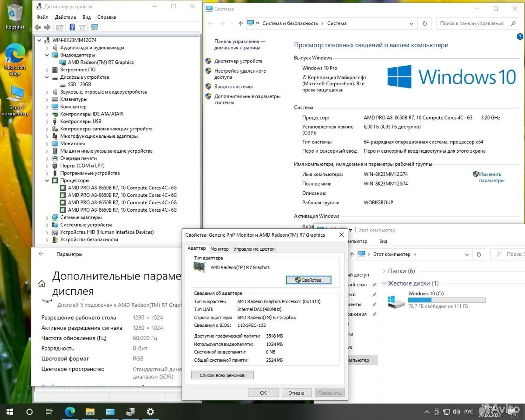Click 'Отмена' in adapter properties dialog
The height and width of the screenshot is (420, 525).
(x=296, y=393)
